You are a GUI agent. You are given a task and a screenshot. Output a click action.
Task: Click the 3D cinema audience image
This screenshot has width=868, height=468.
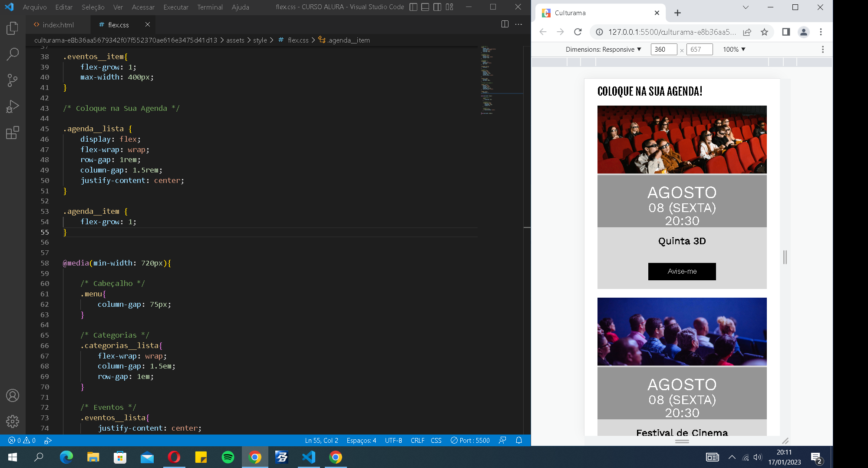coord(682,139)
